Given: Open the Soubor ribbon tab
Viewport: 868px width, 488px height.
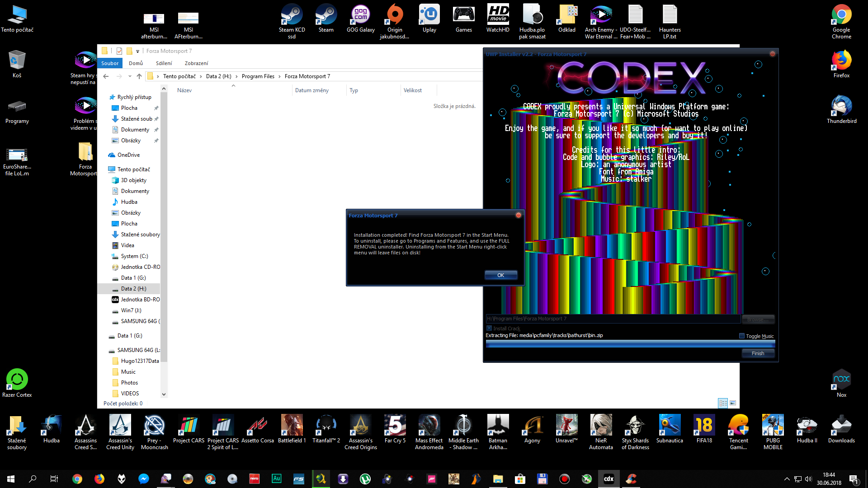Looking at the screenshot, I should [110, 63].
